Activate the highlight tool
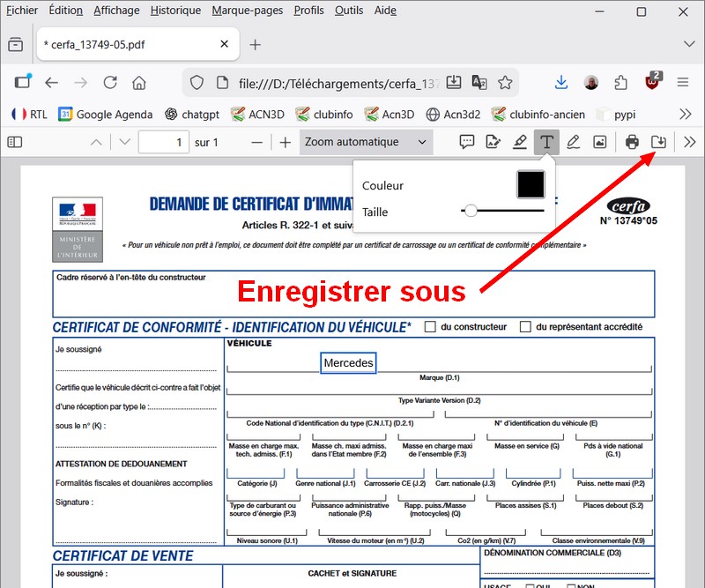The width and height of the screenshot is (705, 588). coord(520,142)
